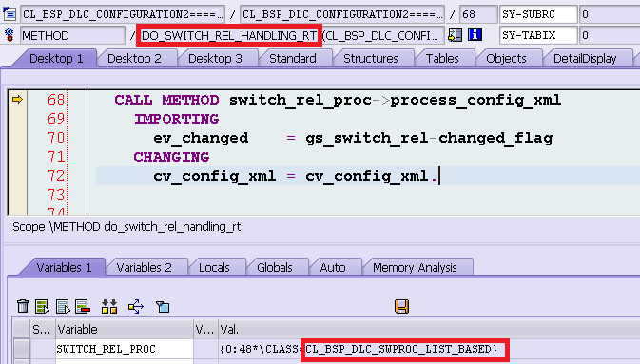Click the list icon with red minus
Image resolution: width=640 pixels, height=364 pixels.
(x=83, y=306)
